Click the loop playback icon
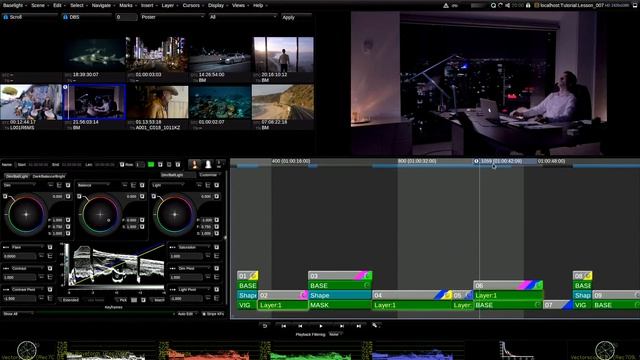Viewport: 640px width, 360px height. (265, 326)
